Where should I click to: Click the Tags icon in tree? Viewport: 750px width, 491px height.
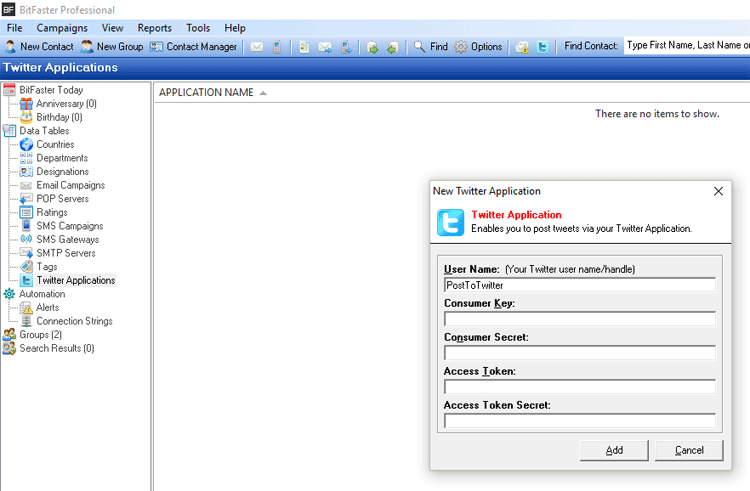tap(26, 267)
